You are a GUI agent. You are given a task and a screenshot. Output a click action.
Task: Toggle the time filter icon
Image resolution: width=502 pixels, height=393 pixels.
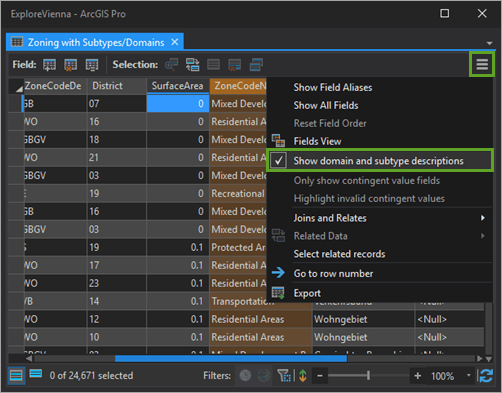coord(245,376)
